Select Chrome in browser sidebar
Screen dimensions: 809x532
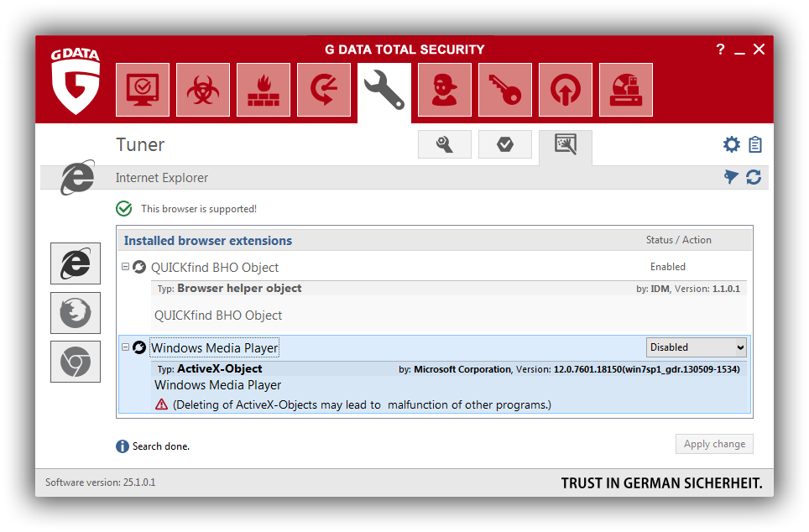(x=76, y=362)
